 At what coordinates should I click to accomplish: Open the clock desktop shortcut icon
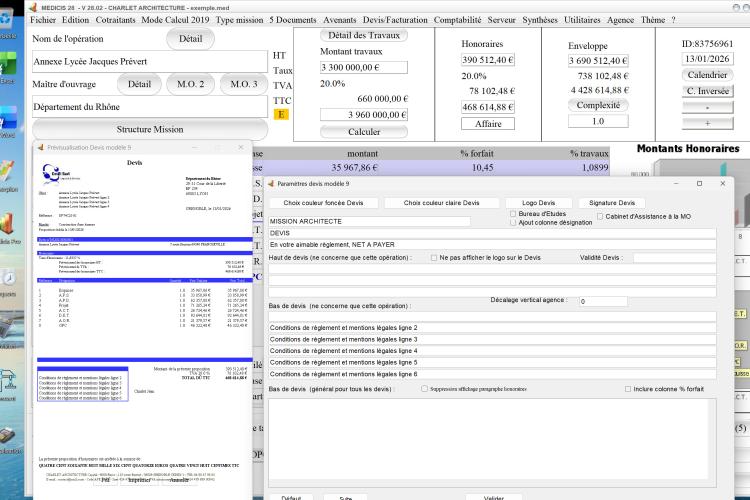coord(8,278)
